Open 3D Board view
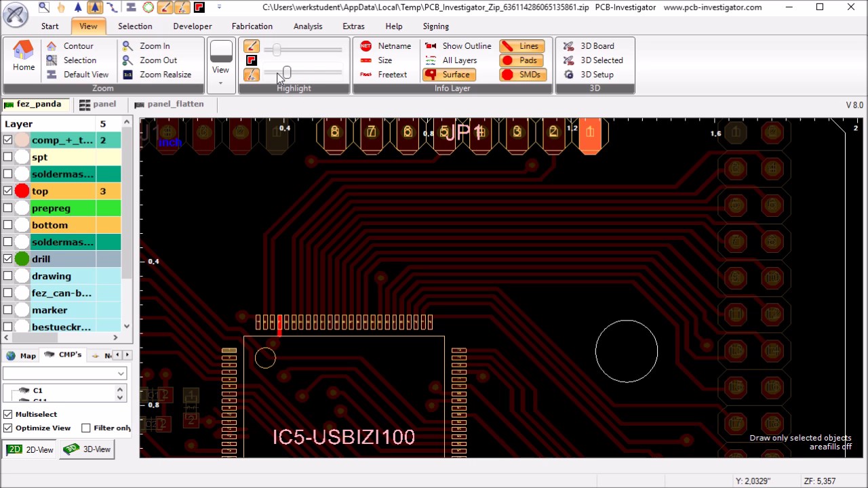868x488 pixels. (x=589, y=46)
